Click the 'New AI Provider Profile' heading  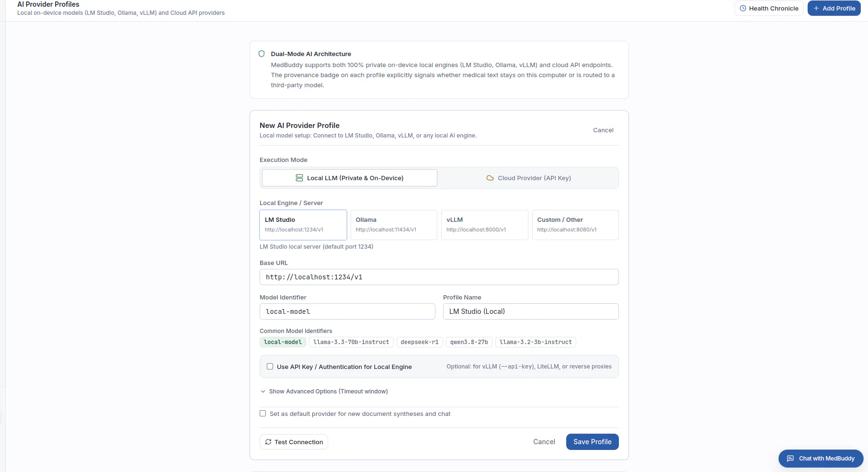299,126
